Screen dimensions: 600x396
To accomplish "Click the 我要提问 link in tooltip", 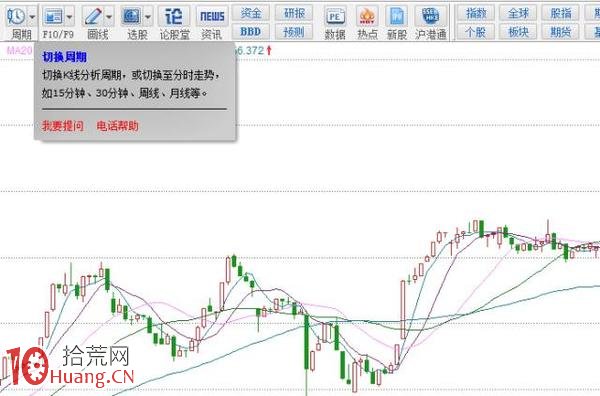I will (x=63, y=126).
